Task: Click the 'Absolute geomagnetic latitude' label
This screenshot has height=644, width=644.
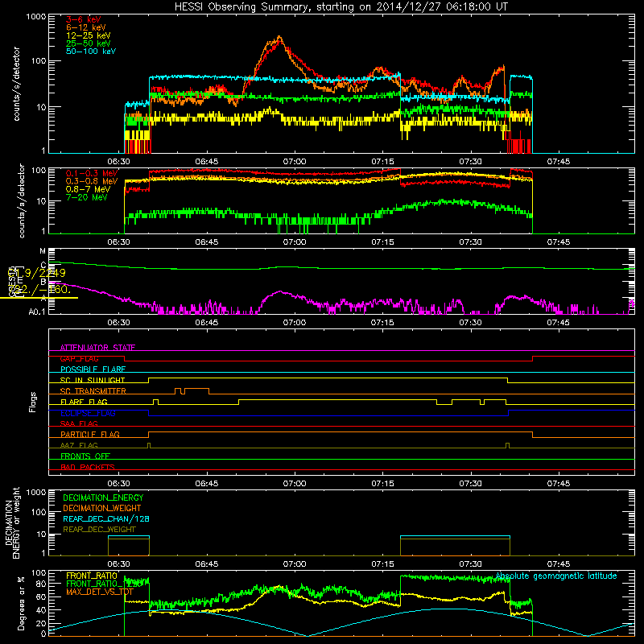Action: tap(556, 576)
